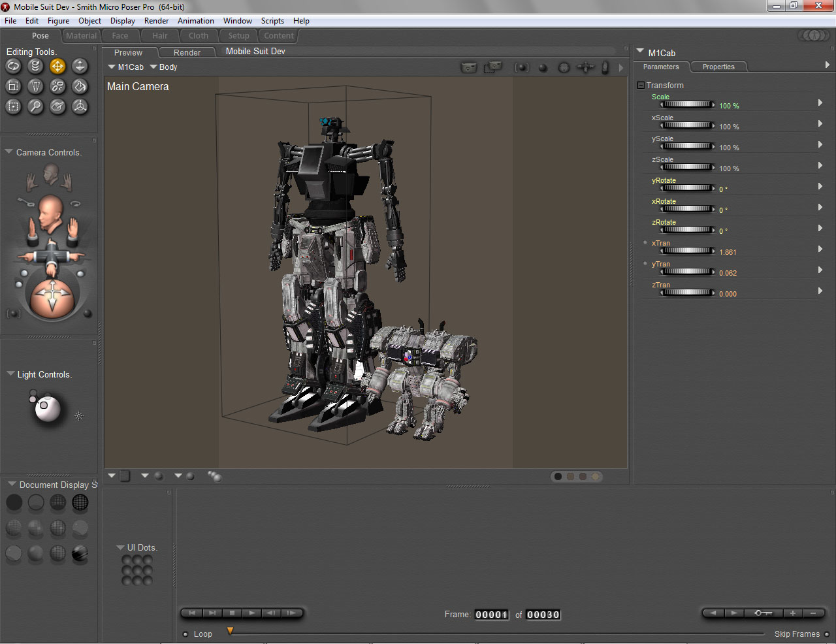The image size is (836, 644).
Task: Toggle the camera Animating key icon
Action: pyautogui.click(x=25, y=201)
